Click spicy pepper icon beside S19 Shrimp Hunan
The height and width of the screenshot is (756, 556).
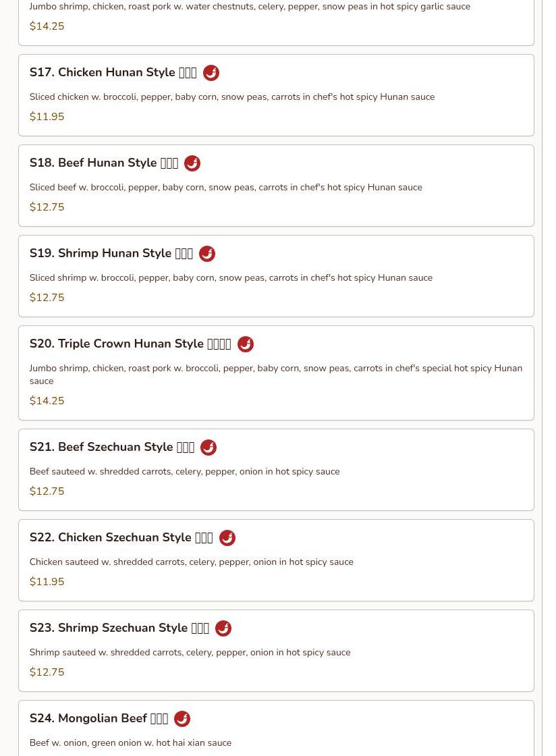click(207, 254)
